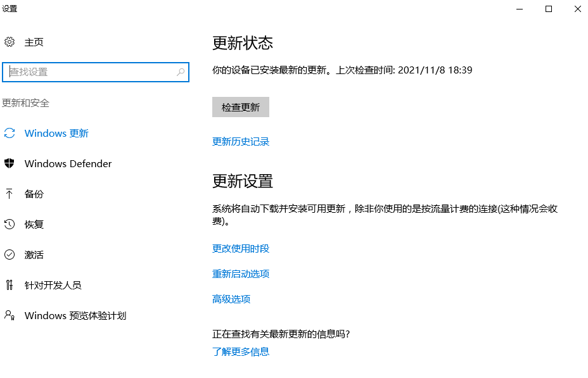The image size is (588, 378).
Task: Open 针对开发人员 settings
Action: pos(53,285)
